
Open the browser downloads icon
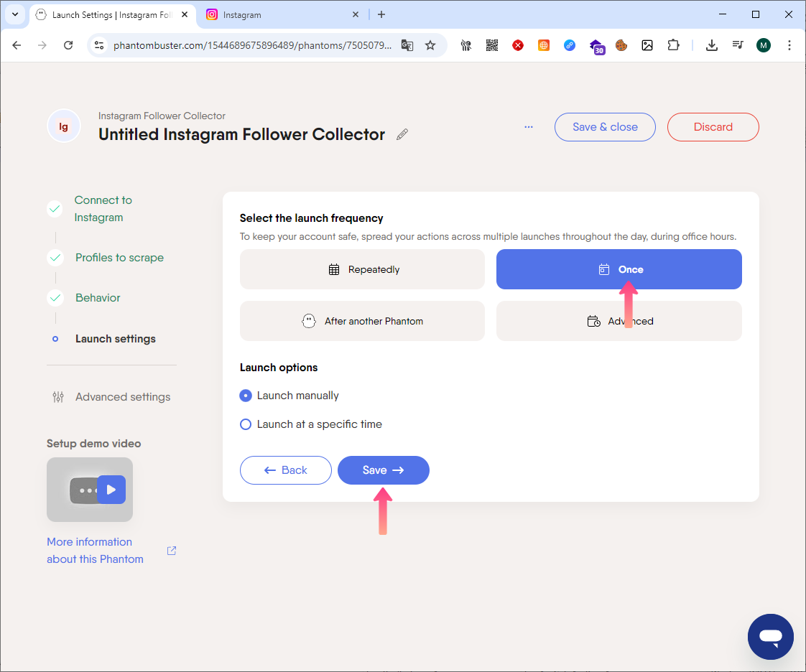(711, 45)
